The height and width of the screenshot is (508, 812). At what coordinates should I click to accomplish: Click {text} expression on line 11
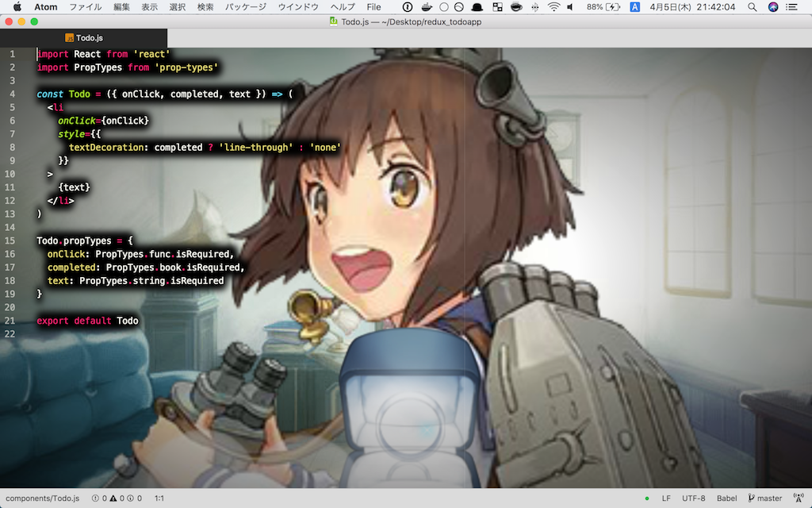(x=74, y=187)
